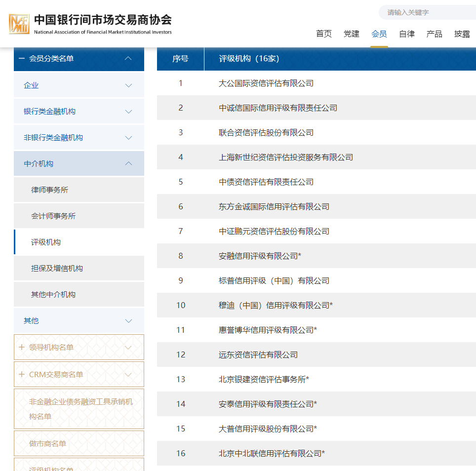This screenshot has width=476, height=471.
Task: Expand the CRM交易商名单 section chevron
Action: point(128,375)
